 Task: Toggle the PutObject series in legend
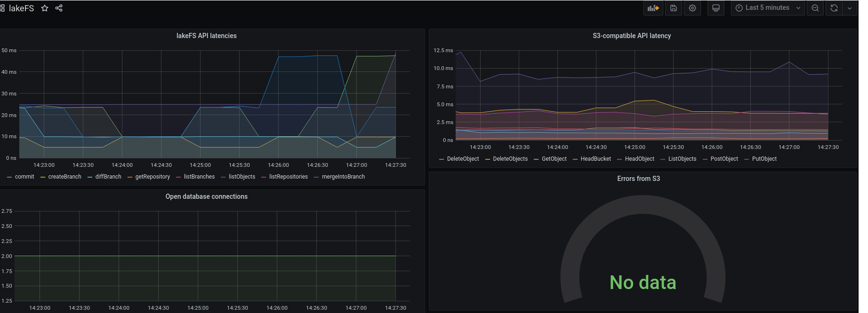[764, 159]
